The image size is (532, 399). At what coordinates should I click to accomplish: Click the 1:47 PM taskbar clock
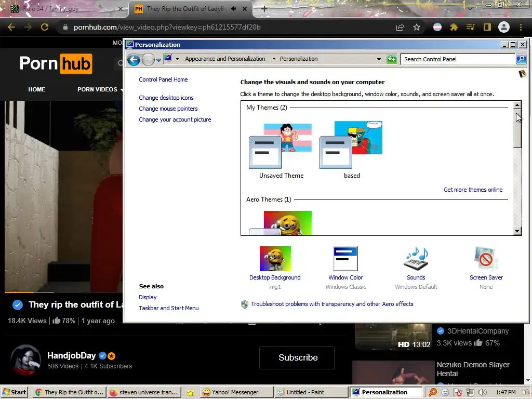[506, 393]
